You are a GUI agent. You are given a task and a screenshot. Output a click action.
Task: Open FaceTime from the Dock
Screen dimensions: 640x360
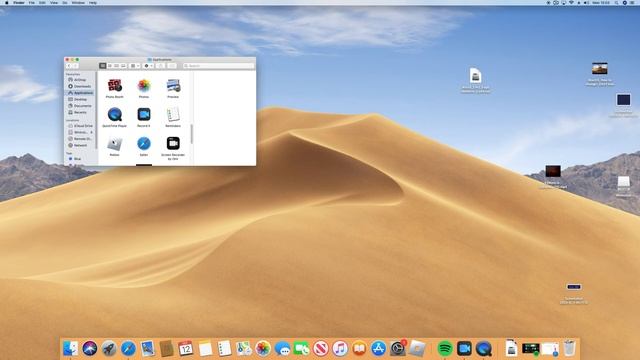tap(301, 349)
